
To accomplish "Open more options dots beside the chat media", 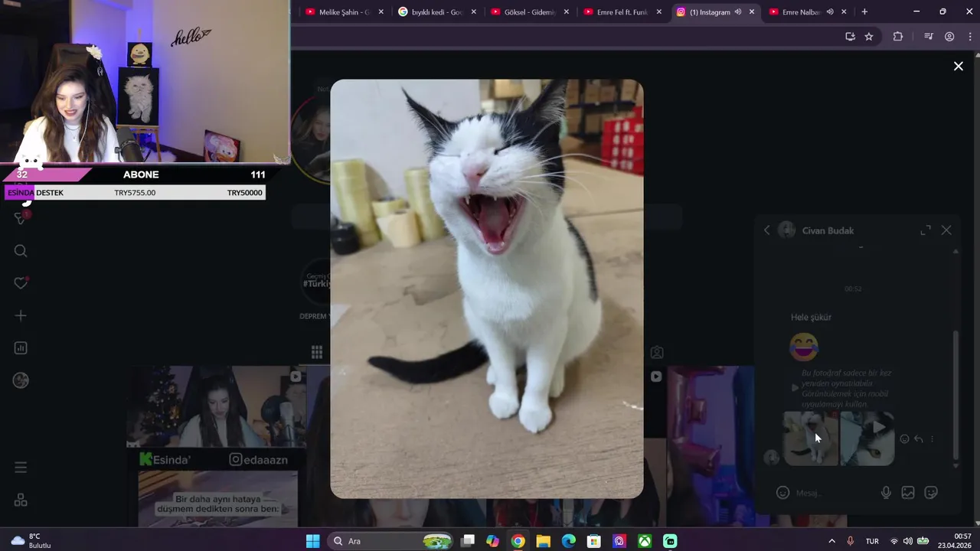I will click(932, 439).
